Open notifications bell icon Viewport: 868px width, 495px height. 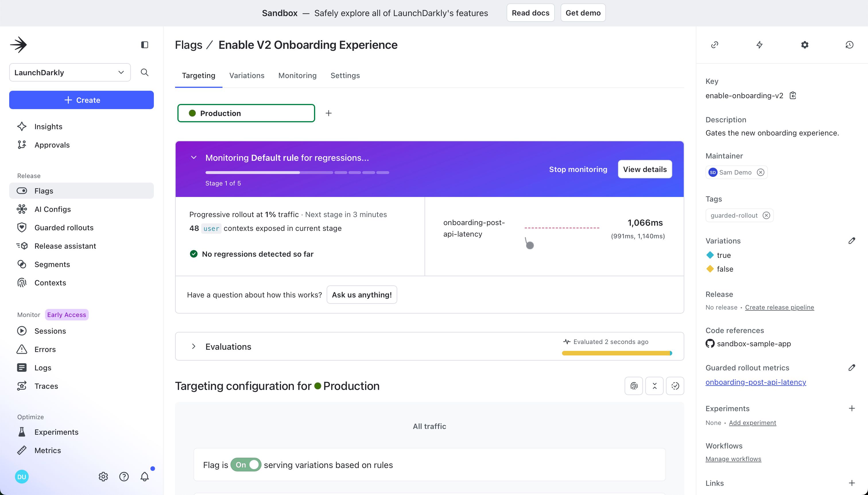coord(145,477)
